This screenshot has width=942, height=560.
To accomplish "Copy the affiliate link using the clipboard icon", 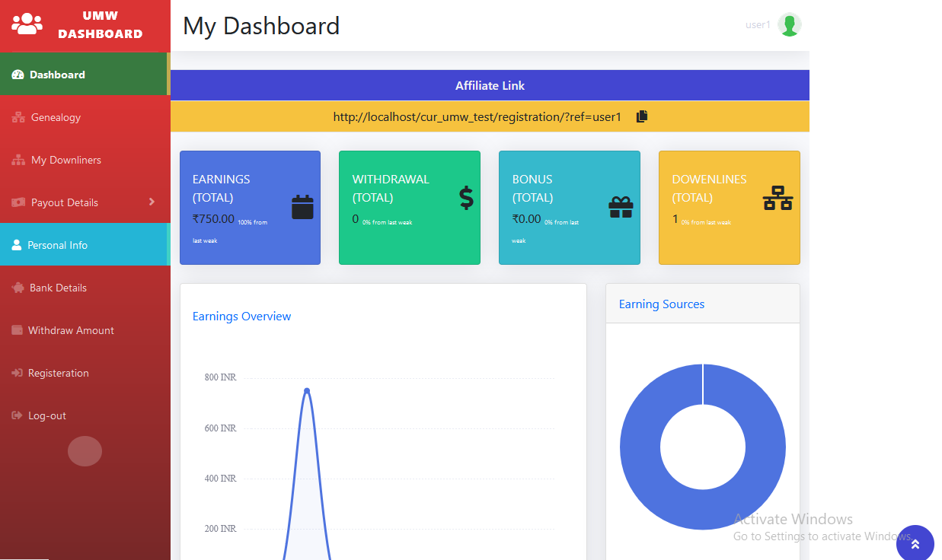I will click(x=641, y=116).
